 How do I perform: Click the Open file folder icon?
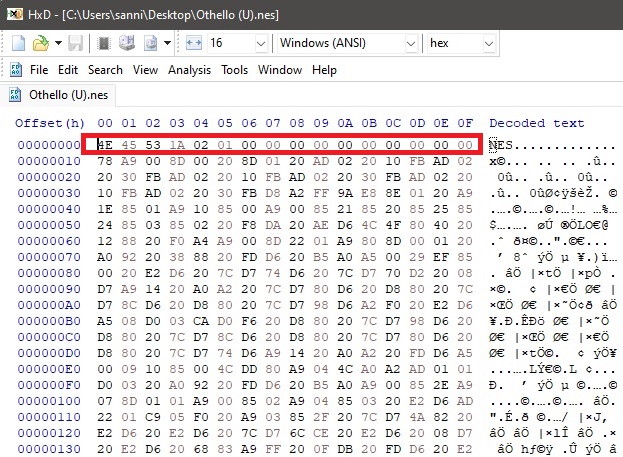[x=41, y=43]
